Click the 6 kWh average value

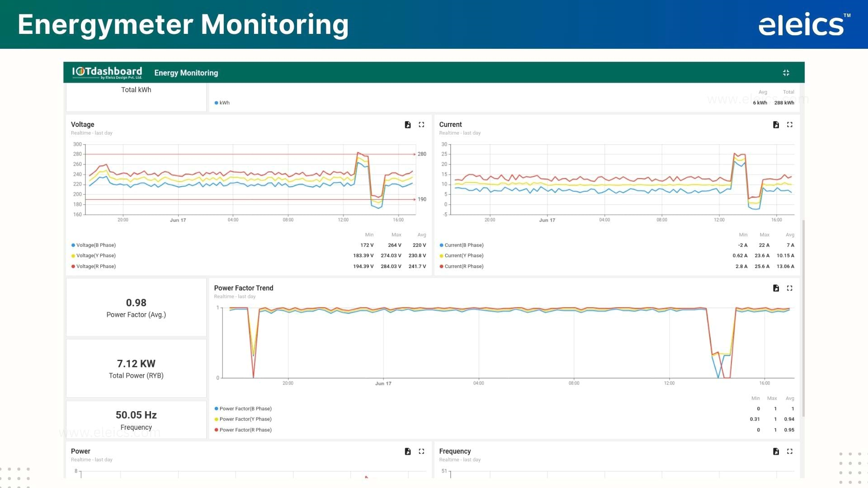point(760,103)
